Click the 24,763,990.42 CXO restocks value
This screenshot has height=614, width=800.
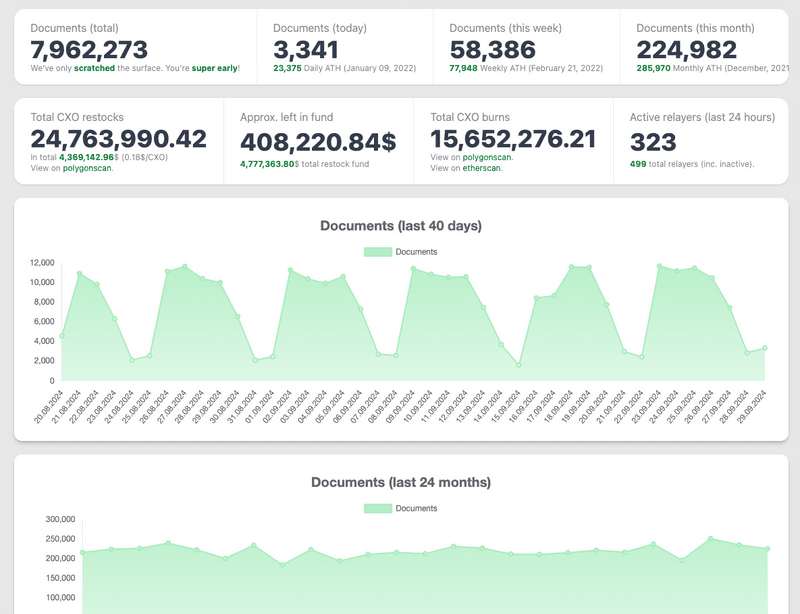(x=118, y=139)
